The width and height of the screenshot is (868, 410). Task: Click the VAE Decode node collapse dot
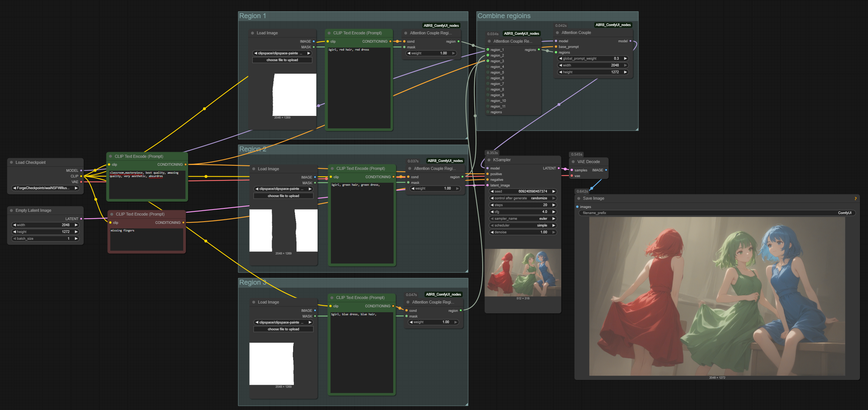[x=573, y=162]
